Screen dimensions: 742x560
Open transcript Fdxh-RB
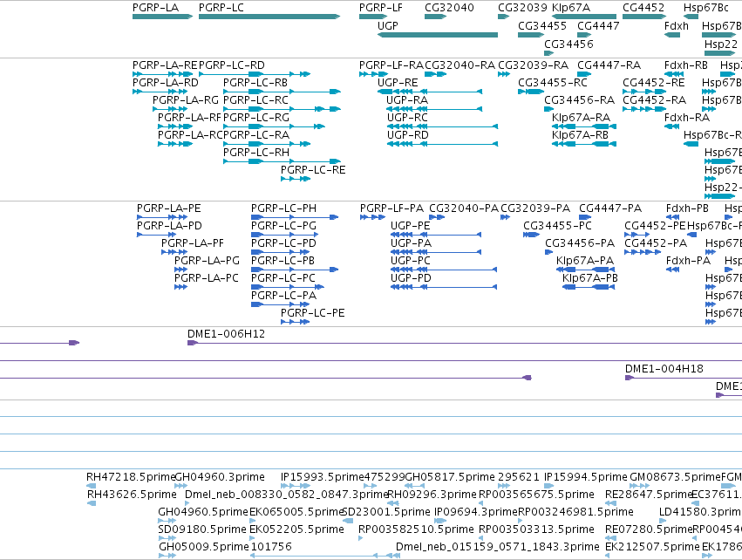click(685, 65)
